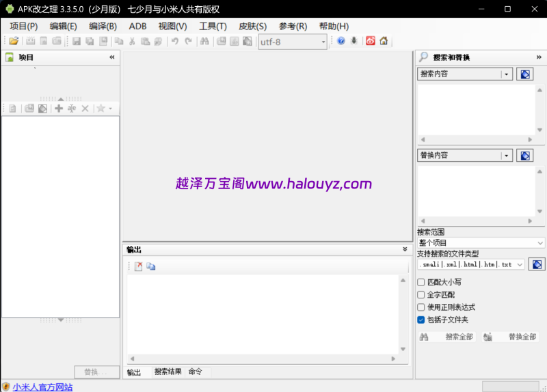Select the 输出 tab at bottom
Image resolution: width=547 pixels, height=392 pixels.
coord(134,372)
